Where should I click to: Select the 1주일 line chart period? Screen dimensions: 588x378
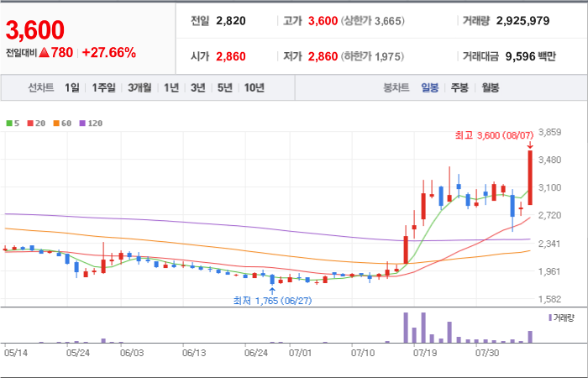(103, 87)
